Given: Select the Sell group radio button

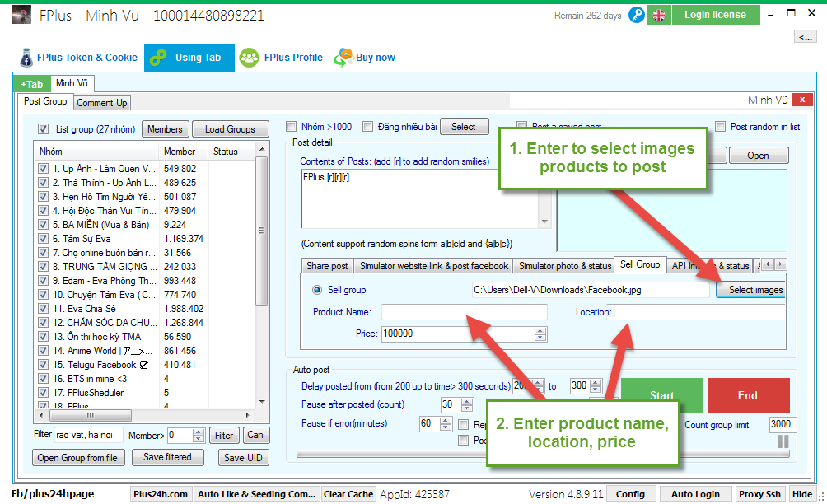Looking at the screenshot, I should [x=317, y=289].
